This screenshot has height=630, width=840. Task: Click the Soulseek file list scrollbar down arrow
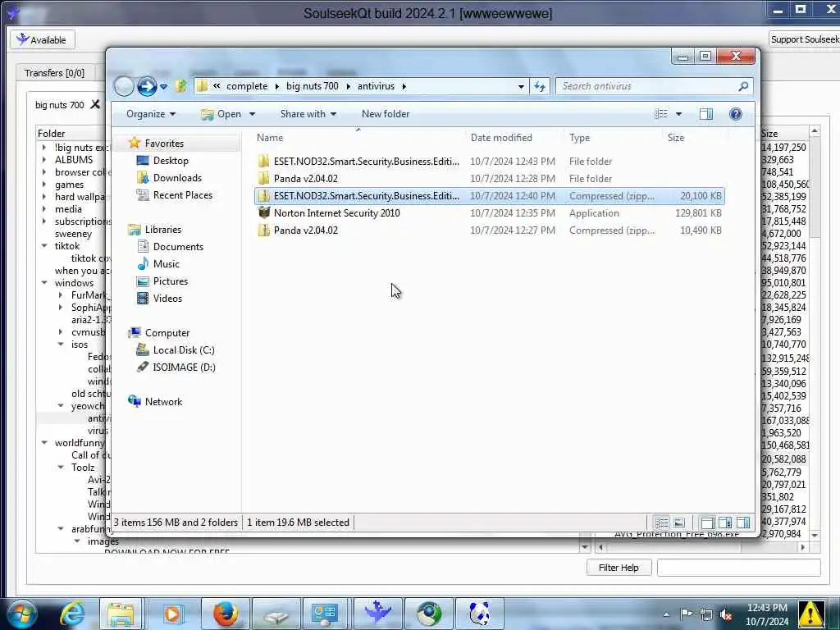point(815,535)
